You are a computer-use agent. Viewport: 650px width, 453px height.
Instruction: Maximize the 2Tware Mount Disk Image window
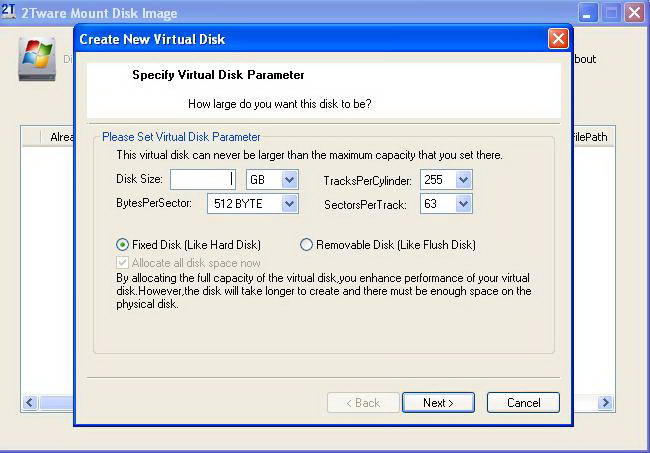coord(611,13)
